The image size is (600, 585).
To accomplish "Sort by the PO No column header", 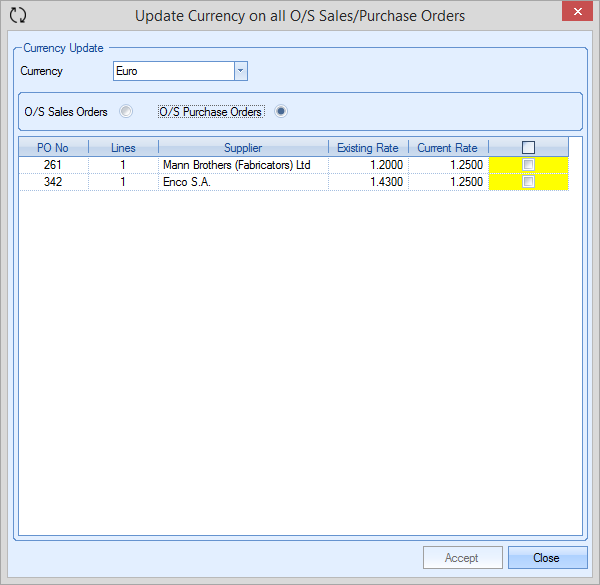I will click(x=53, y=148).
